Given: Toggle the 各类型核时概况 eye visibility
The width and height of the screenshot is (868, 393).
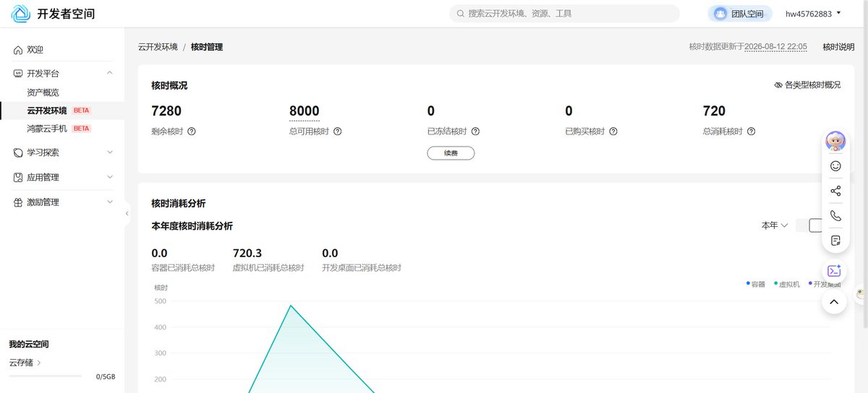Looking at the screenshot, I should [778, 85].
